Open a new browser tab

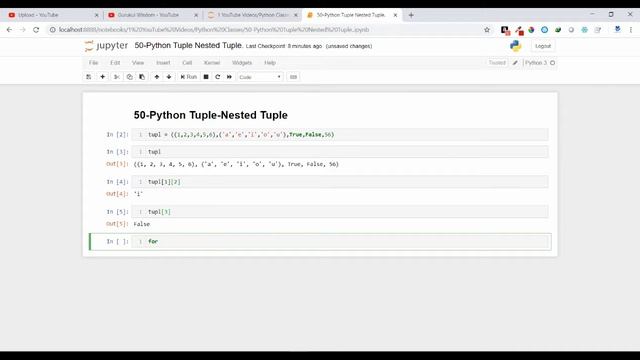pyautogui.click(x=411, y=15)
